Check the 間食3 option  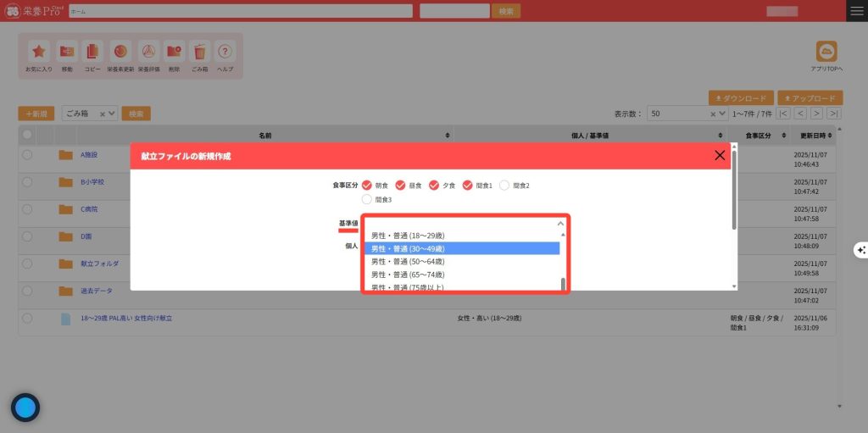point(367,199)
